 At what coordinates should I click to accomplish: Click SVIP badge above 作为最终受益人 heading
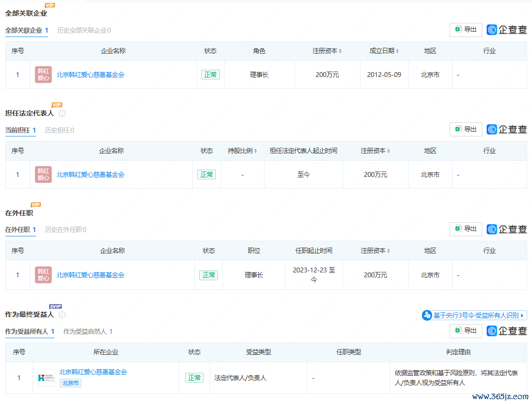[x=56, y=306]
